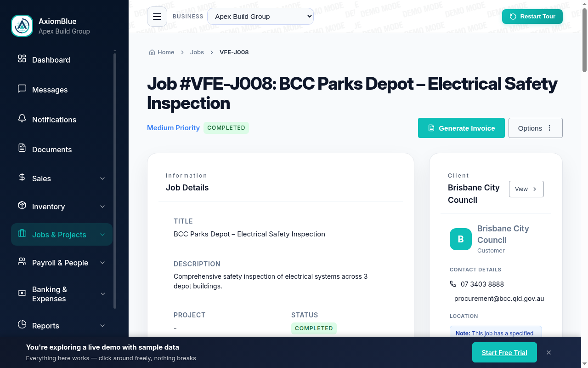Click the Brisbane City Council client heading
Image resolution: width=588 pixels, height=368 pixels.
[474, 194]
